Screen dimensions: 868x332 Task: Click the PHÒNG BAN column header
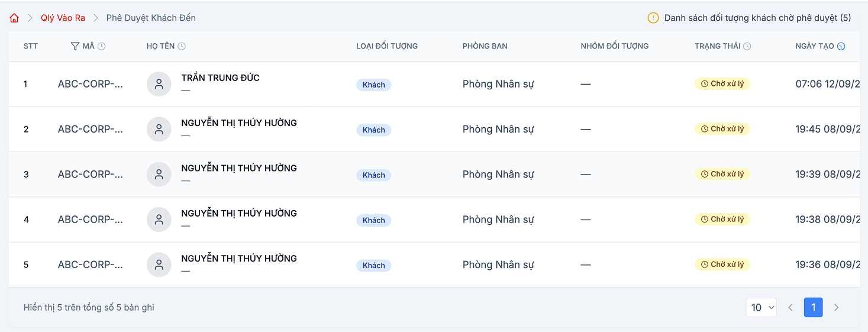click(485, 46)
